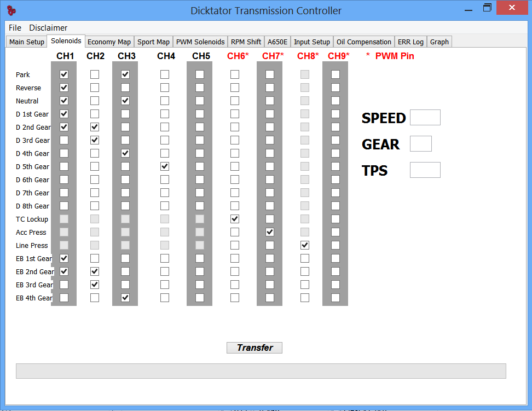Restore down the Dicktator window
Screen dimensions: 532x411
tap(487, 8)
